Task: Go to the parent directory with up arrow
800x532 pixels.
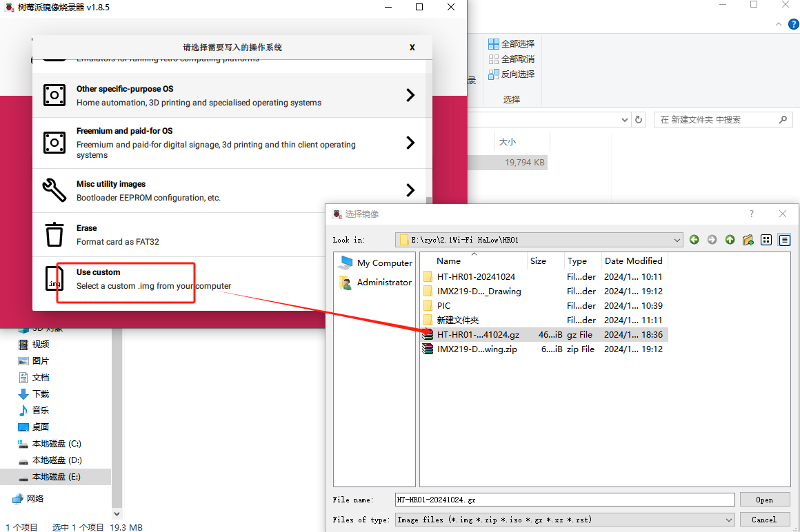Action: [x=730, y=240]
